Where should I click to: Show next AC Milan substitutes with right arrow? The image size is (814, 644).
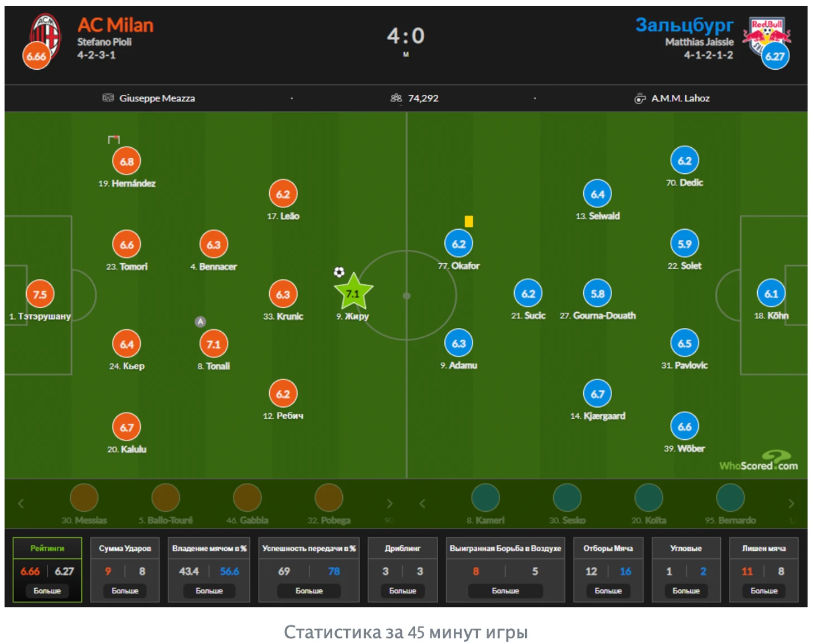(390, 503)
